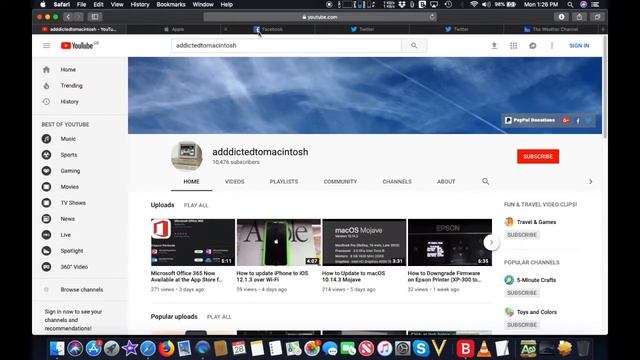Open the macOS Mojave video thumbnail
The width and height of the screenshot is (640, 360).
[364, 242]
